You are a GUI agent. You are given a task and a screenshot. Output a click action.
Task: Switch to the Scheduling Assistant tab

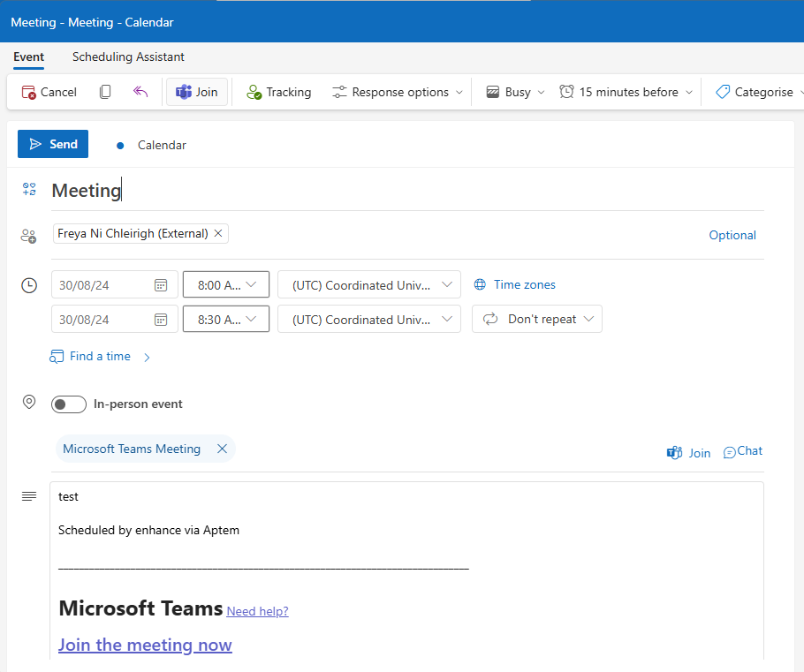tap(128, 57)
